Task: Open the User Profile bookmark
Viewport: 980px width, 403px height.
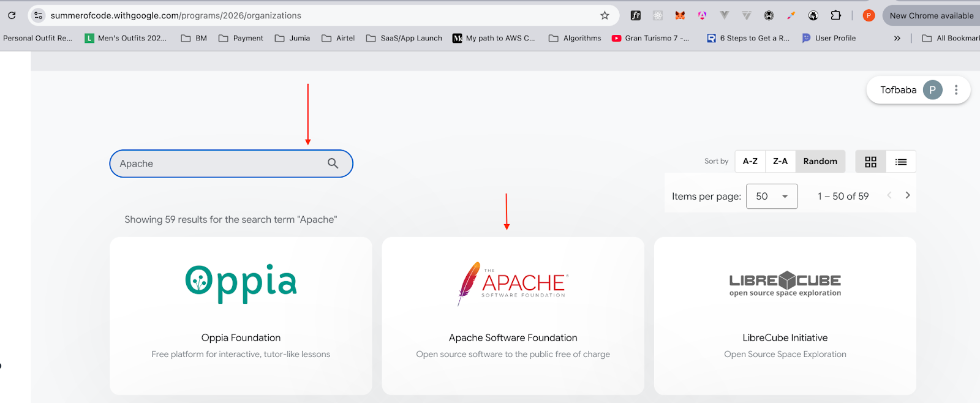Action: [829, 38]
